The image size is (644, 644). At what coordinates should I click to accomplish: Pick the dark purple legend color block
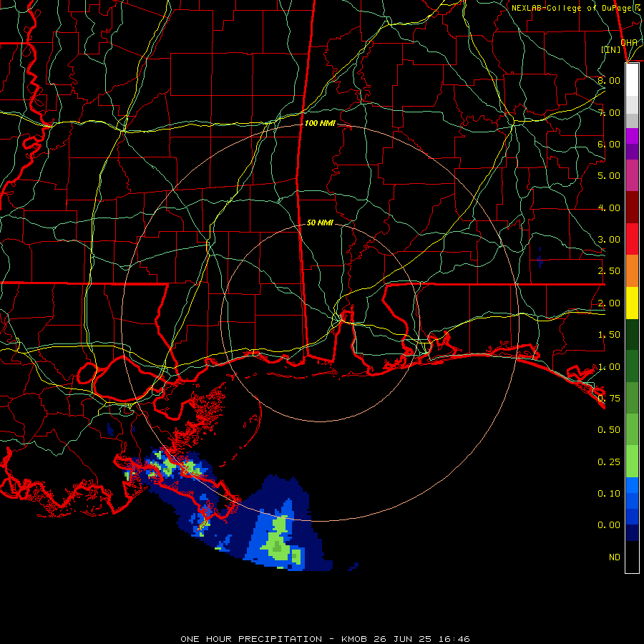[632, 152]
